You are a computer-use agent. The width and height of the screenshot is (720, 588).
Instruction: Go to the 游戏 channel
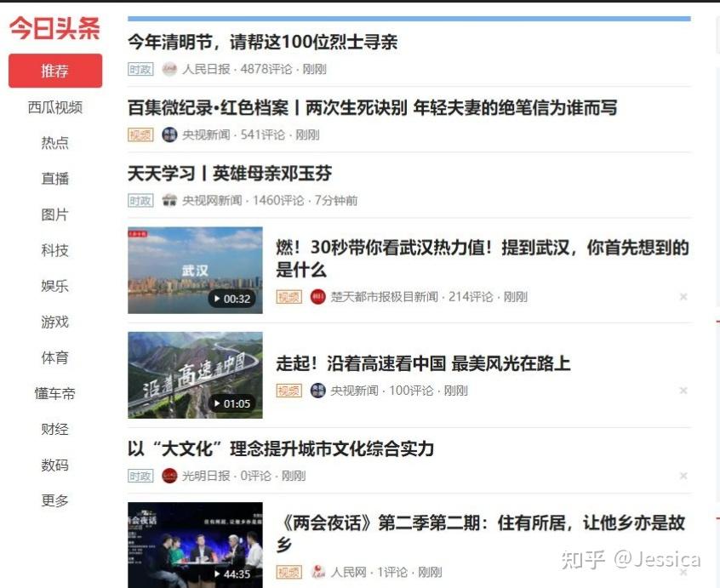pos(55,322)
